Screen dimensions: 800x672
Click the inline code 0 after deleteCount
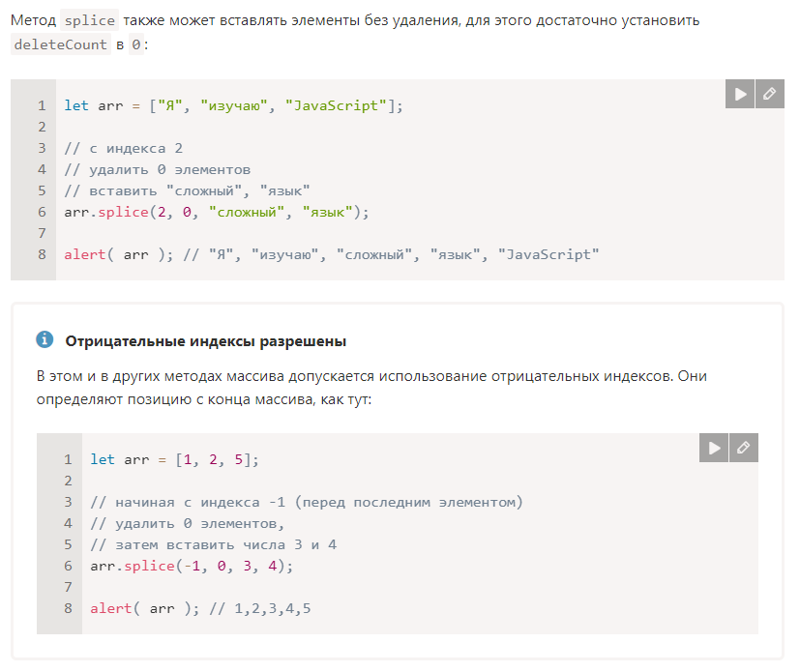coord(136,44)
